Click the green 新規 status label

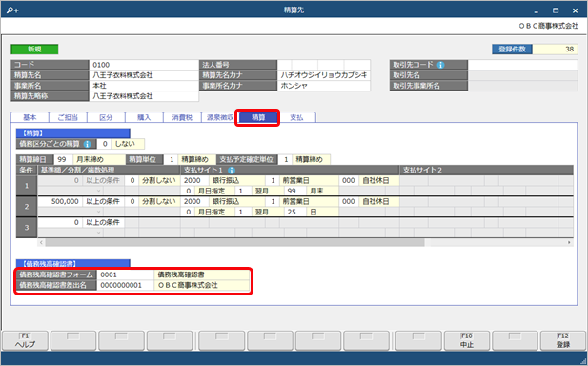point(34,50)
